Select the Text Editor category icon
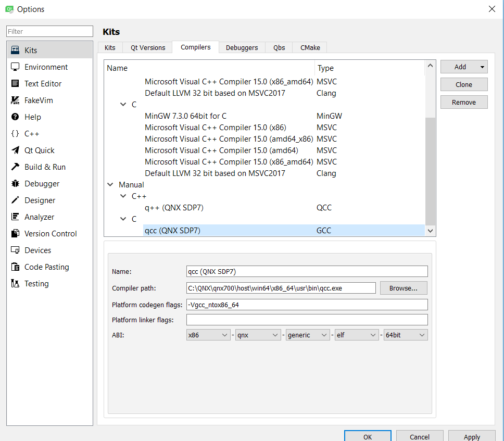 click(x=15, y=84)
